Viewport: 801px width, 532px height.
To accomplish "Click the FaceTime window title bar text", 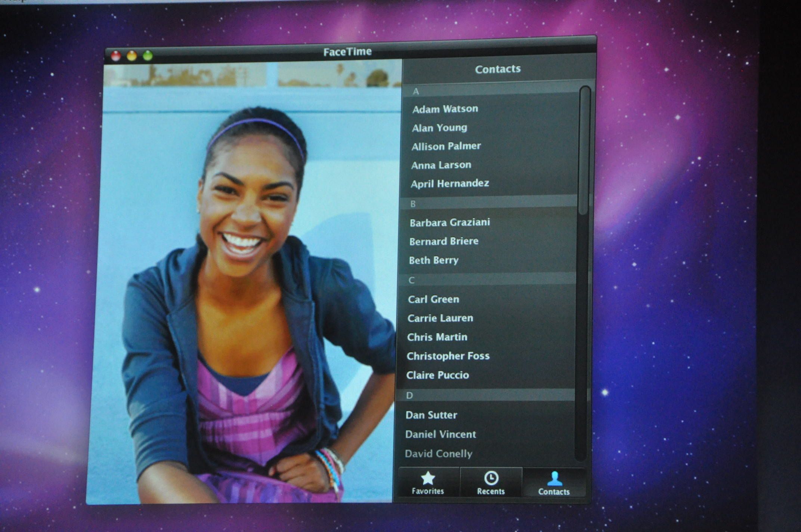I will coord(347,52).
